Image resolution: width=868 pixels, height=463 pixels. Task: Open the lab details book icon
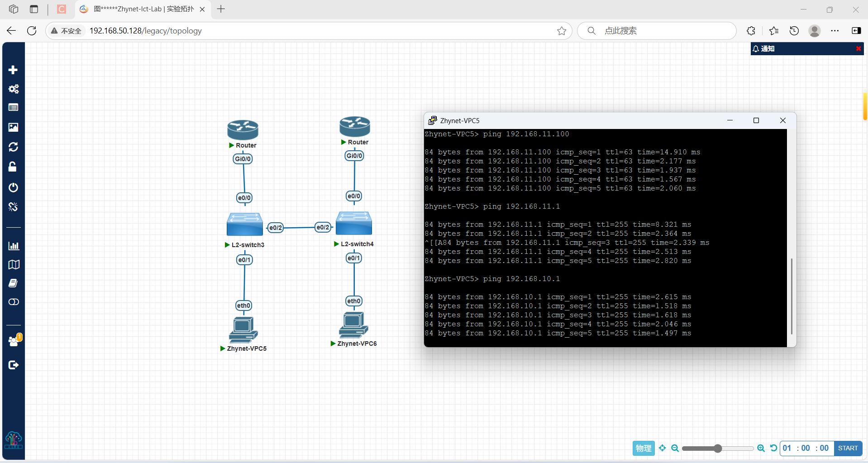[x=13, y=283]
